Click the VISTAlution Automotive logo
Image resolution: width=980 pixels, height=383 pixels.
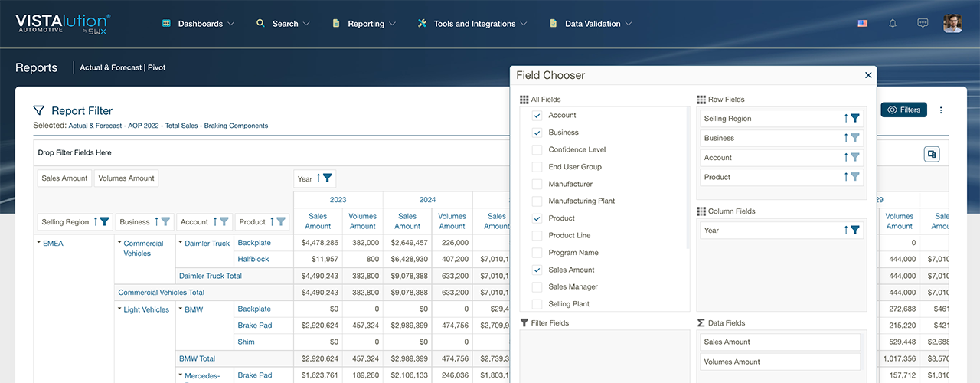click(x=63, y=23)
